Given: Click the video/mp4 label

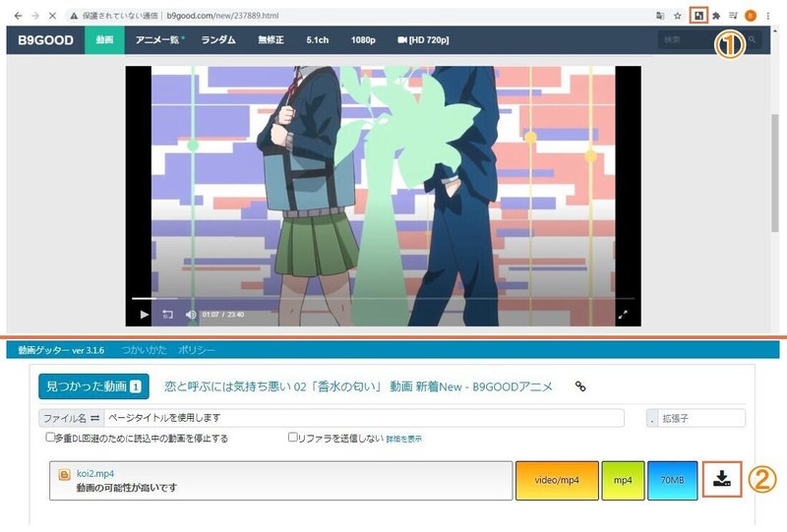Looking at the screenshot, I should [x=557, y=480].
